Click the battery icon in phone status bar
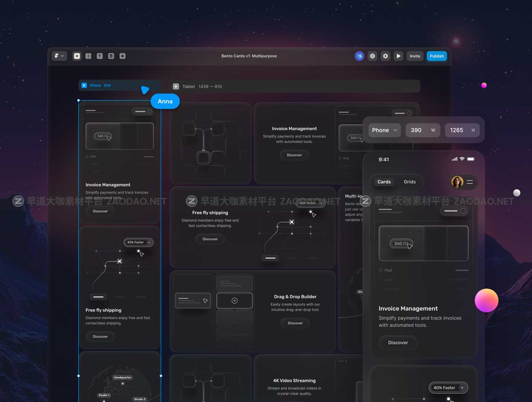Viewport: 532px width, 402px height. 471,159
